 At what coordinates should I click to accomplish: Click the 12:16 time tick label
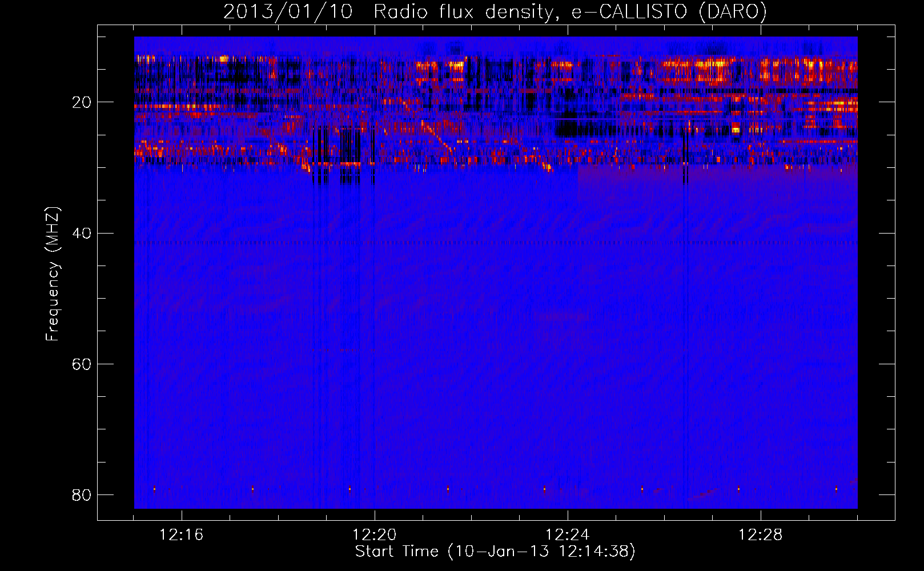[181, 535]
